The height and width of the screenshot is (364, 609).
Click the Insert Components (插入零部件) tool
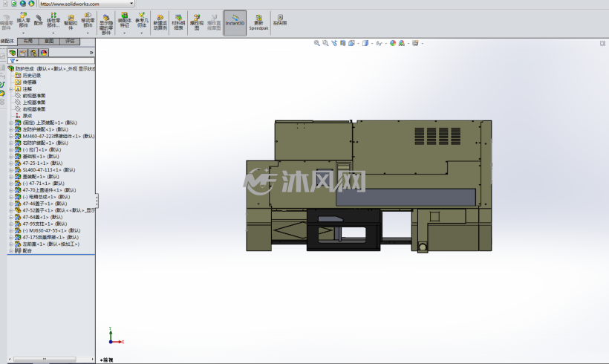[23, 21]
